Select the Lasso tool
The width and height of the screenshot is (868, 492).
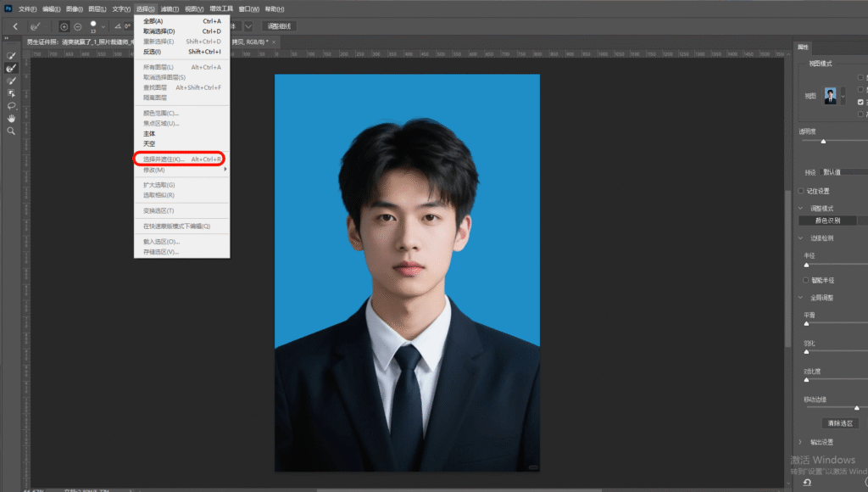12,106
